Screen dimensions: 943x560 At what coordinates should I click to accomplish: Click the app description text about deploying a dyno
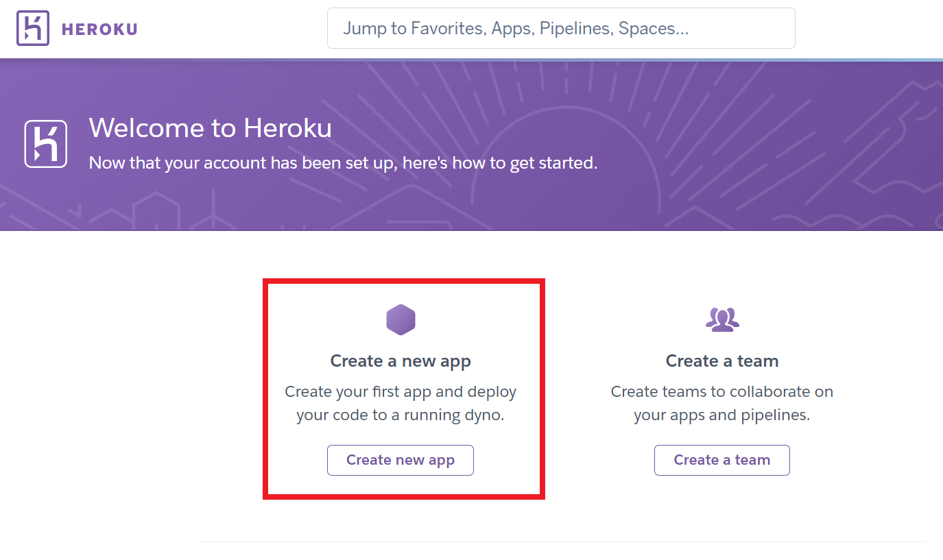click(401, 401)
